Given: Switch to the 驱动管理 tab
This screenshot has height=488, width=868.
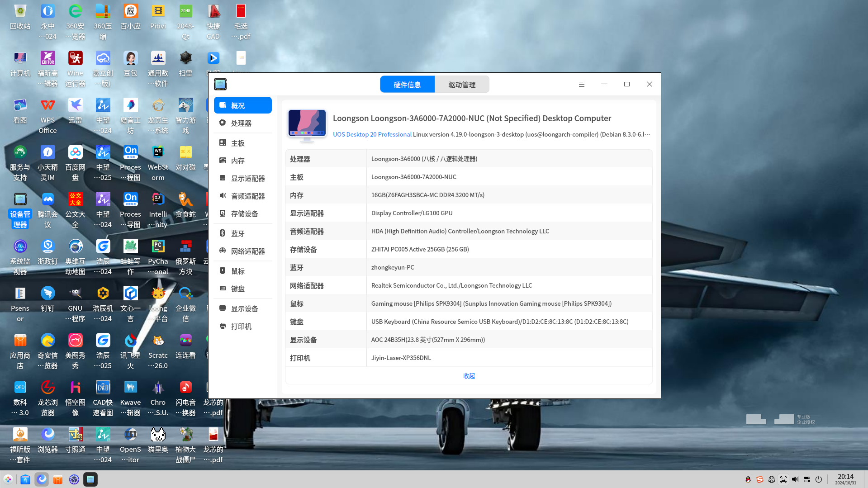Looking at the screenshot, I should pyautogui.click(x=462, y=85).
